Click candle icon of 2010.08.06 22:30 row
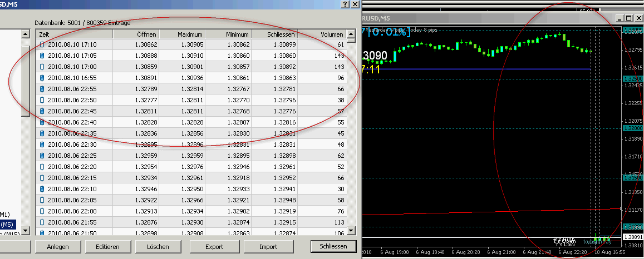The width and height of the screenshot is (644, 259). click(42, 145)
